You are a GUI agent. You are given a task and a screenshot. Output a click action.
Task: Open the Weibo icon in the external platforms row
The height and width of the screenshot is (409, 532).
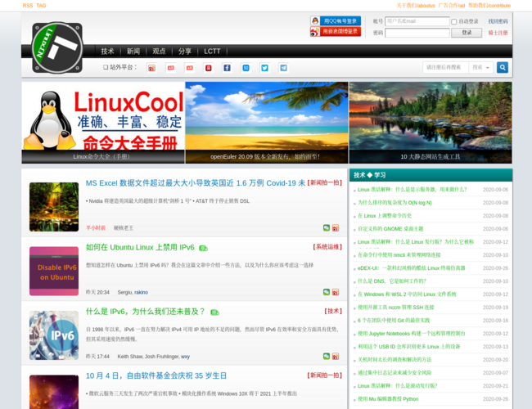pyautogui.click(x=151, y=68)
